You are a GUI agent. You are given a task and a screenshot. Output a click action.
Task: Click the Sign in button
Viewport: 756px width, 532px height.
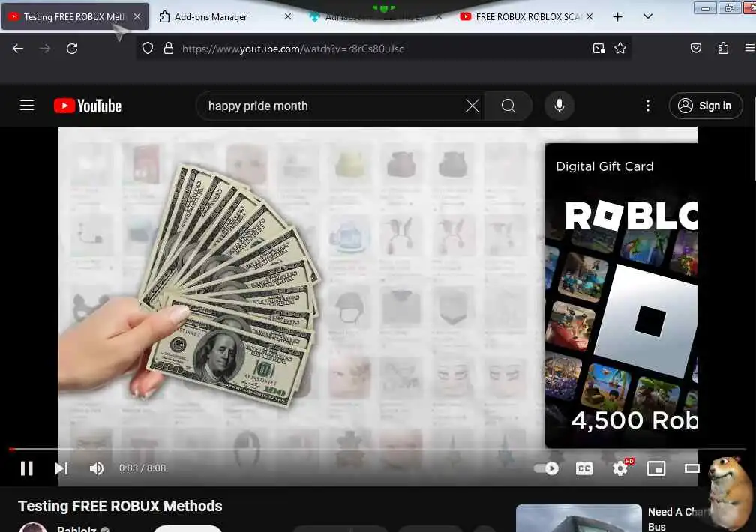pyautogui.click(x=705, y=106)
